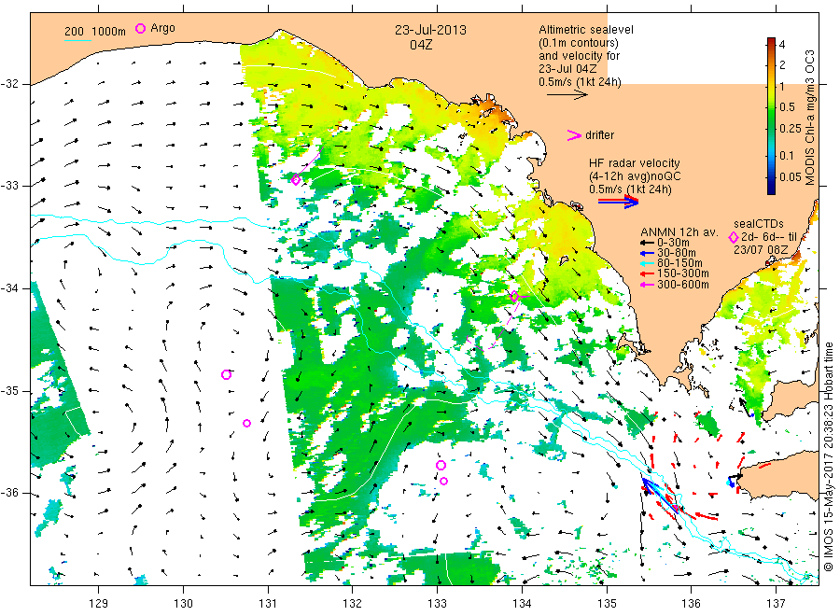Click the -34 latitude axis label
The width and height of the screenshot is (840, 616).
click(x=9, y=288)
